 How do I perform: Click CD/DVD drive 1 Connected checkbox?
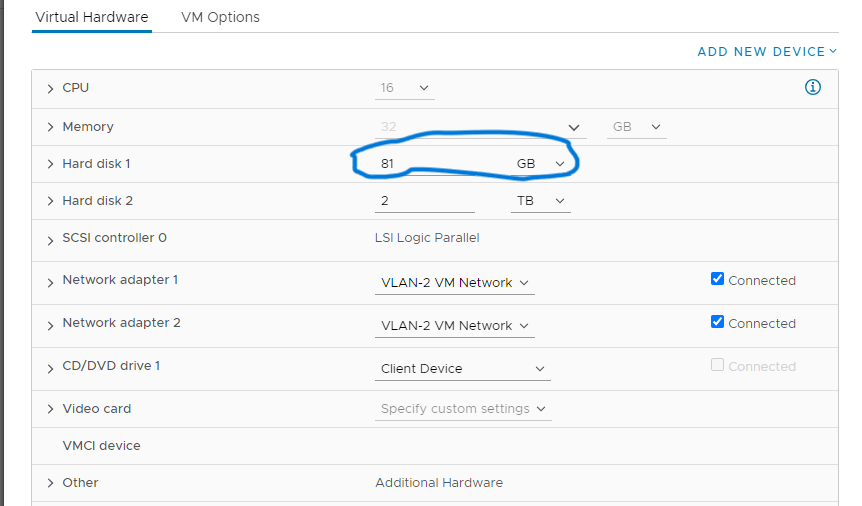(x=717, y=366)
